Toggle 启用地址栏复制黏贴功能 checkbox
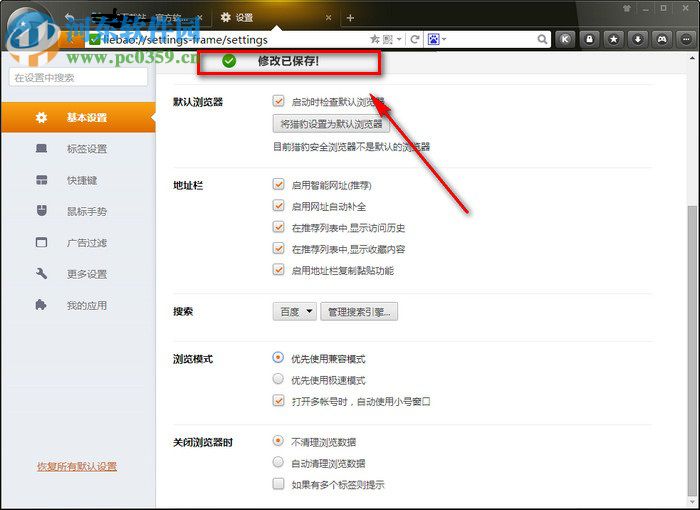 (x=279, y=270)
